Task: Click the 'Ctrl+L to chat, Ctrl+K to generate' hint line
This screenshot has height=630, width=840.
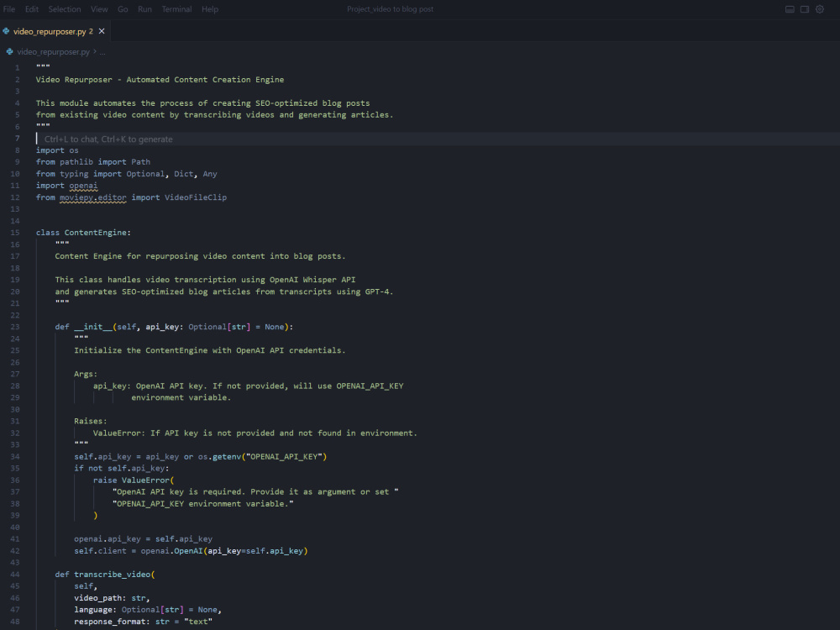Action: [108, 139]
